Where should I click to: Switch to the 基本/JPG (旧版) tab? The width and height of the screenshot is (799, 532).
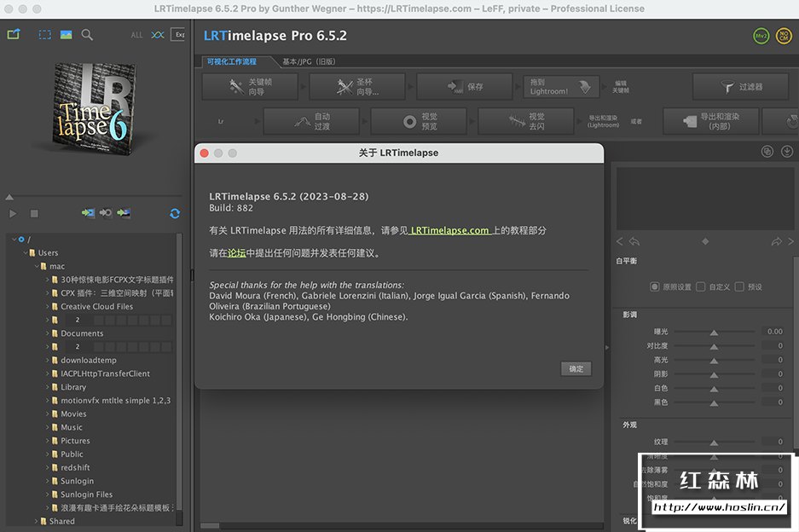coord(309,61)
